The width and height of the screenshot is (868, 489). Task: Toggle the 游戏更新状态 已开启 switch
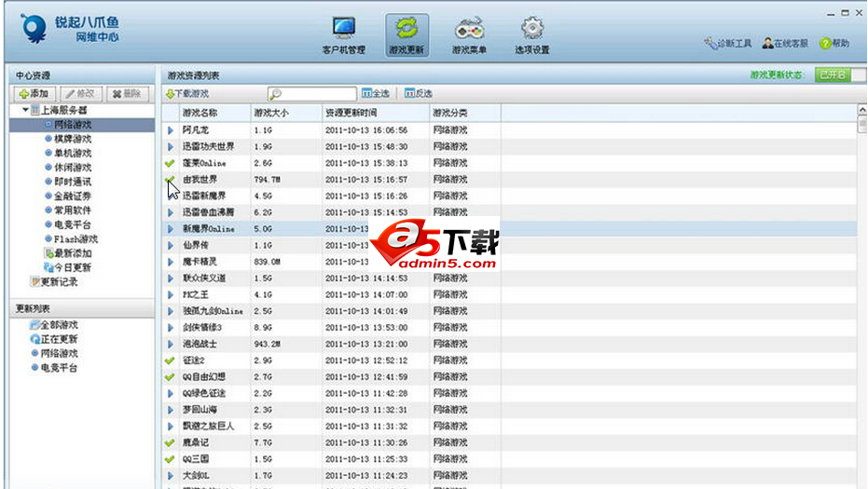(x=840, y=75)
